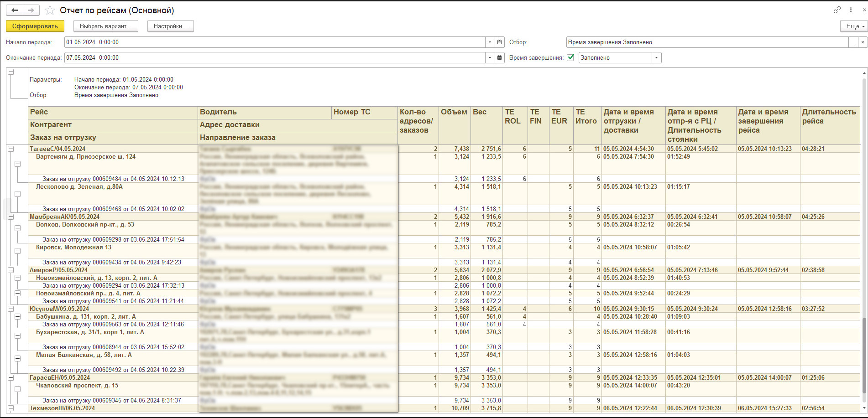868x418 pixels.
Task: Open the three-dot options menu icon
Action: click(x=851, y=10)
